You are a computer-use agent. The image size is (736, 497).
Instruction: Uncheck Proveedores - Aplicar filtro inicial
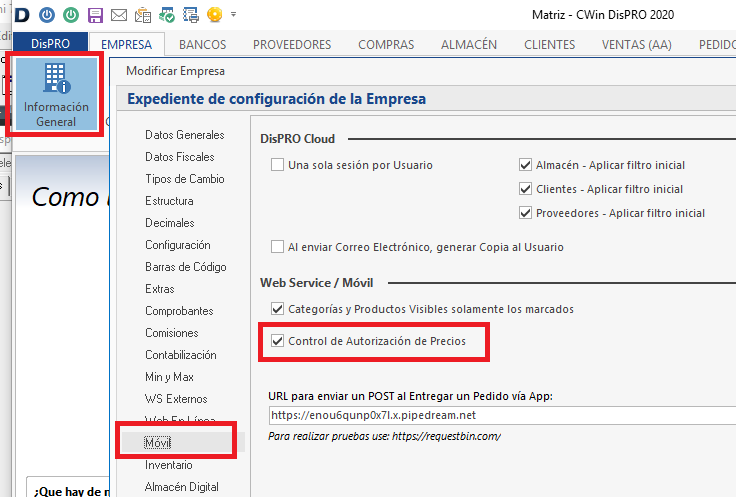click(525, 213)
